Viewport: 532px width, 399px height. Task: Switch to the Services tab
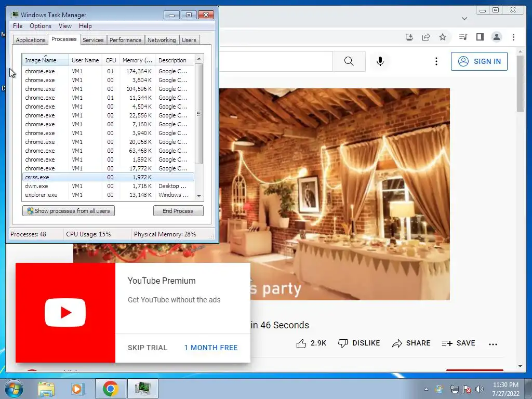(x=93, y=40)
